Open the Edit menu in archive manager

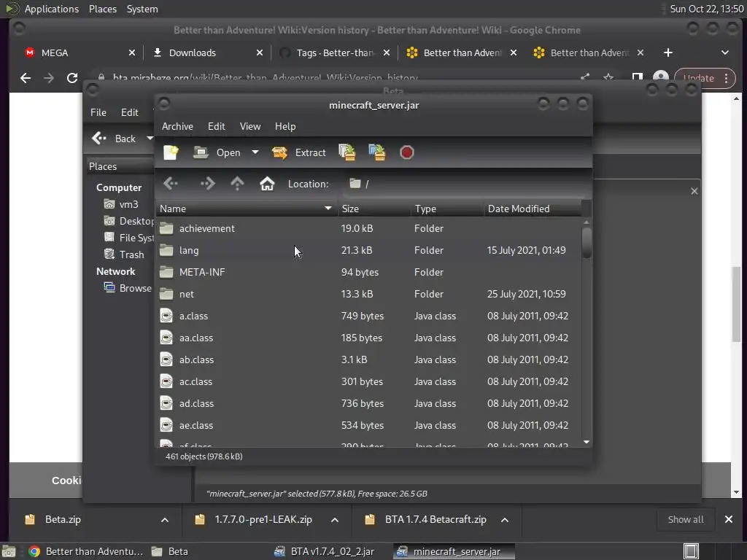point(216,126)
